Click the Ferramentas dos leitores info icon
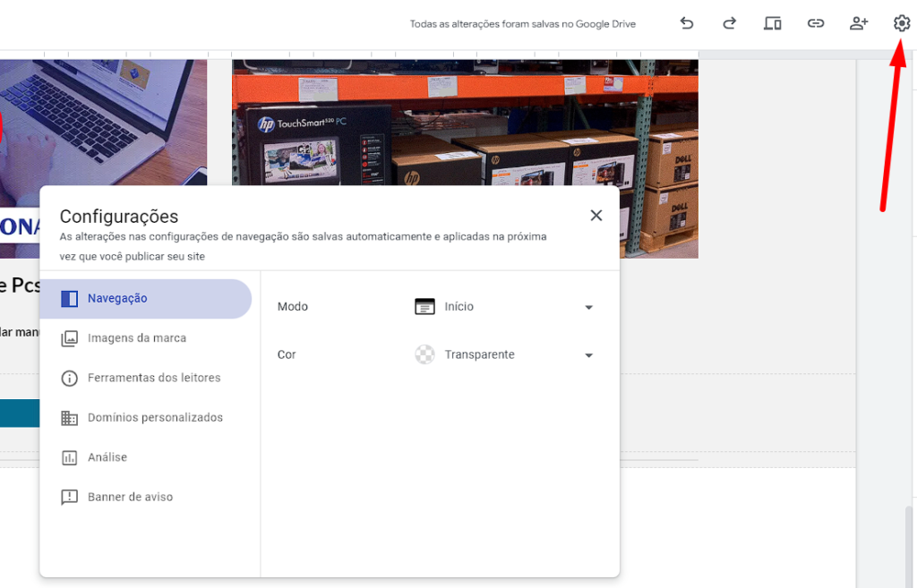This screenshot has height=588, width=917. click(69, 379)
